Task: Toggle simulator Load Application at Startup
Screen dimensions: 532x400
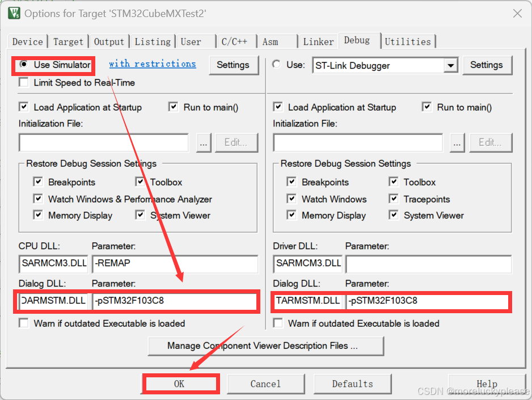Action: [24, 107]
